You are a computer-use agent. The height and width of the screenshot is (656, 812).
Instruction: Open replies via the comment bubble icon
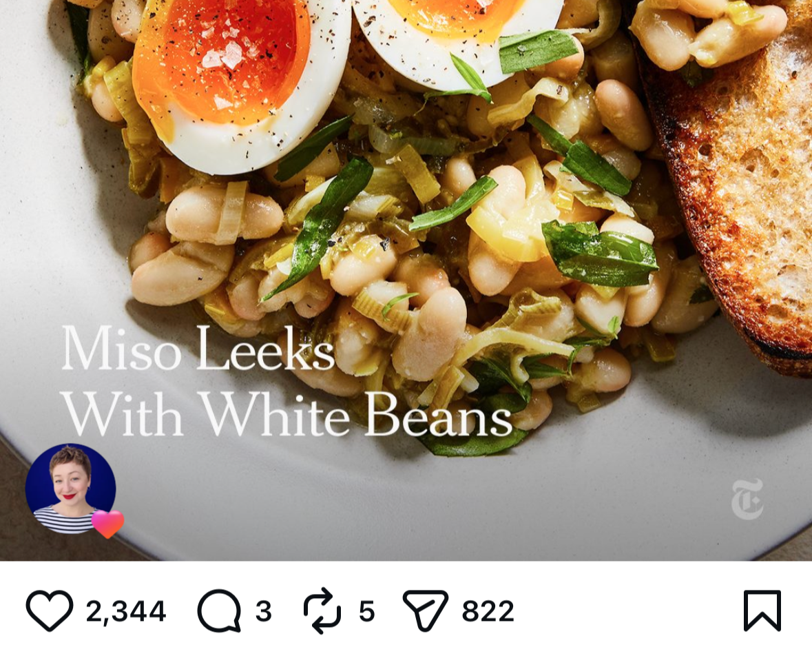220,611
